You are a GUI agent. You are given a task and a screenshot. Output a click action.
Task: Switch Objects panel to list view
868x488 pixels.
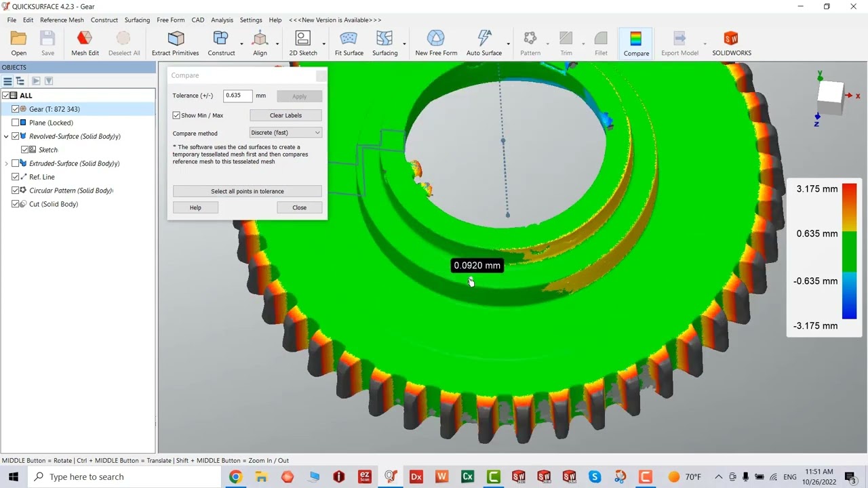click(7, 81)
